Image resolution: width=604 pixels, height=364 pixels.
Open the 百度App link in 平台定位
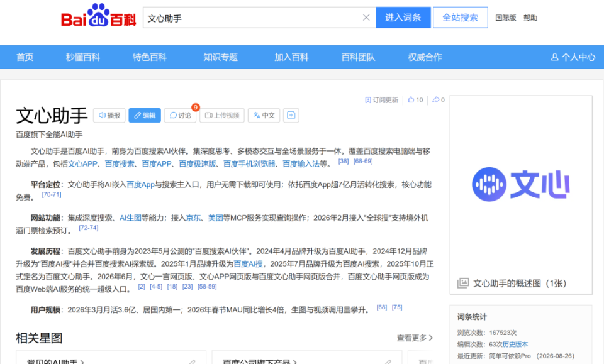140,185
